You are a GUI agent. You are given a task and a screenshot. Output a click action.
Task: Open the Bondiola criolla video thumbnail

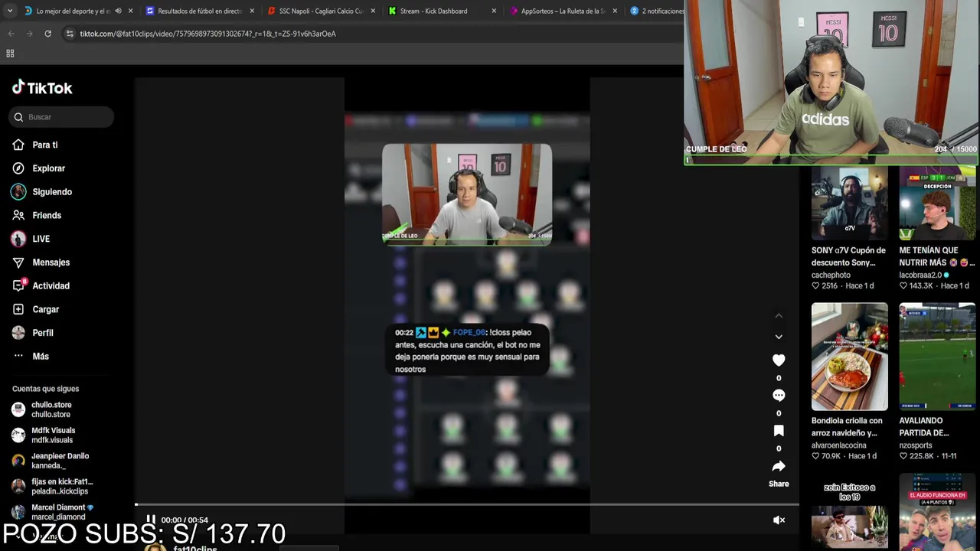[849, 357]
